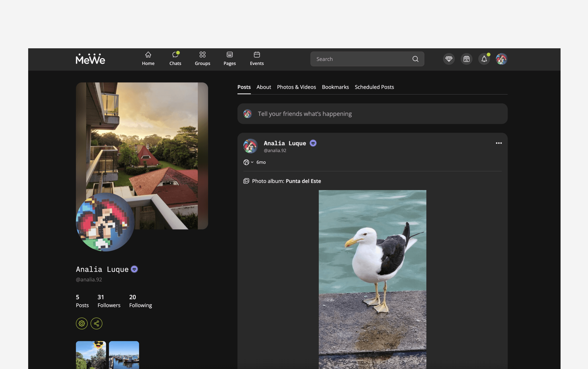
Task: Open notifications bell
Action: point(484,59)
